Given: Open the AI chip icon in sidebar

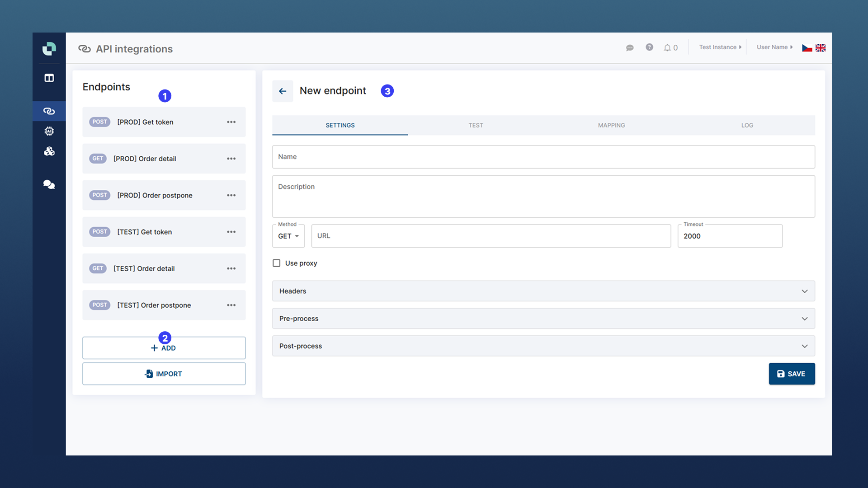Looking at the screenshot, I should pos(49,131).
